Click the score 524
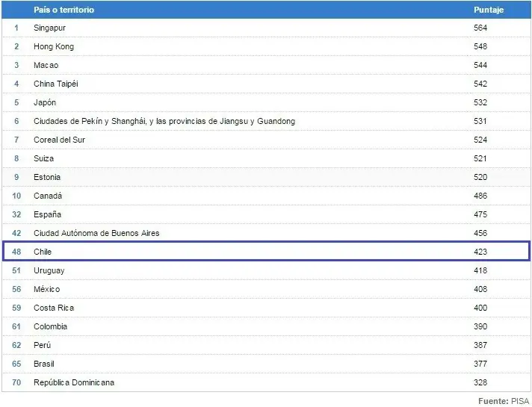Viewport: 532px width, 407px height. tap(480, 140)
